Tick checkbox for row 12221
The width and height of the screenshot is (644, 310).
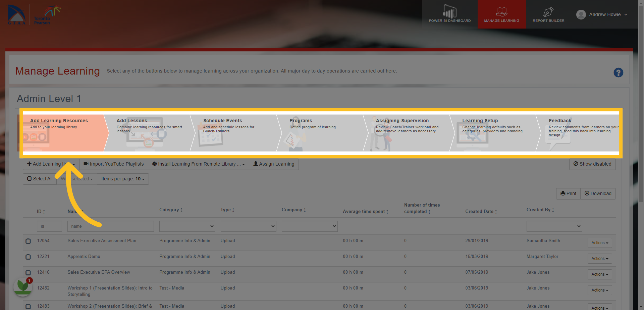point(28,257)
